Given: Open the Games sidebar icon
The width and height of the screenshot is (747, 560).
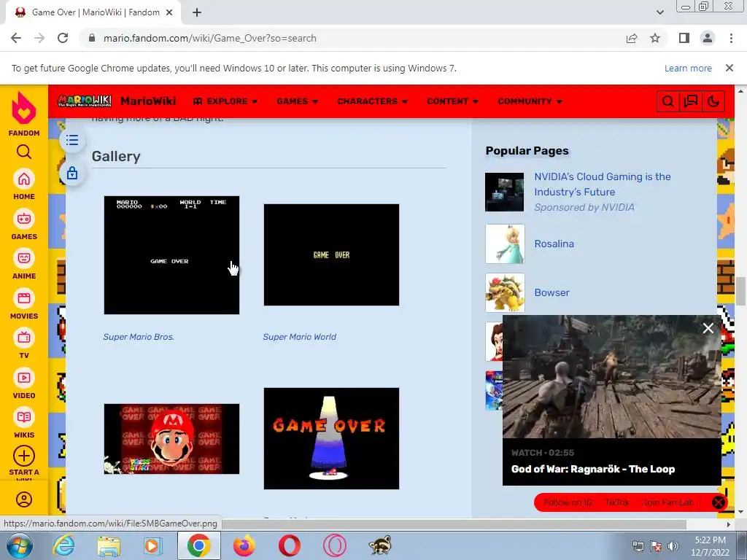Looking at the screenshot, I should pyautogui.click(x=24, y=219).
